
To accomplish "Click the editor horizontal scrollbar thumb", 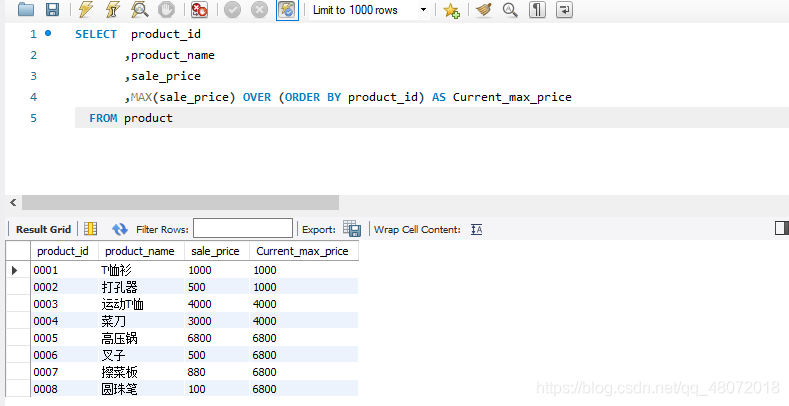I will tap(180, 202).
